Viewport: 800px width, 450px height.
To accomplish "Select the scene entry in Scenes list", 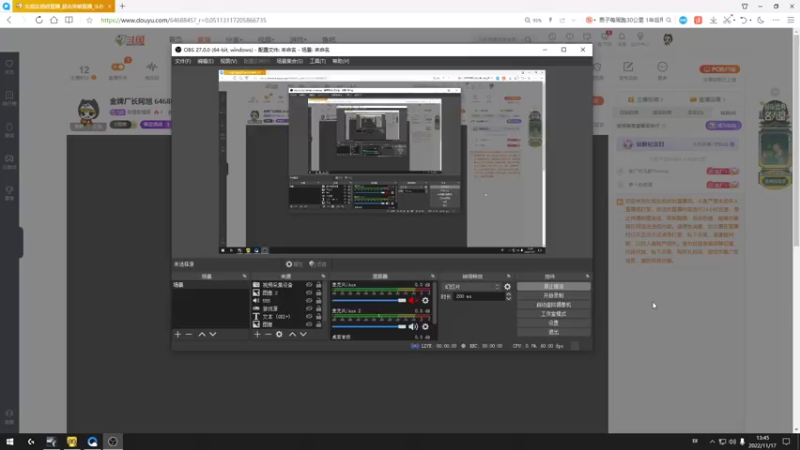I will (210, 285).
